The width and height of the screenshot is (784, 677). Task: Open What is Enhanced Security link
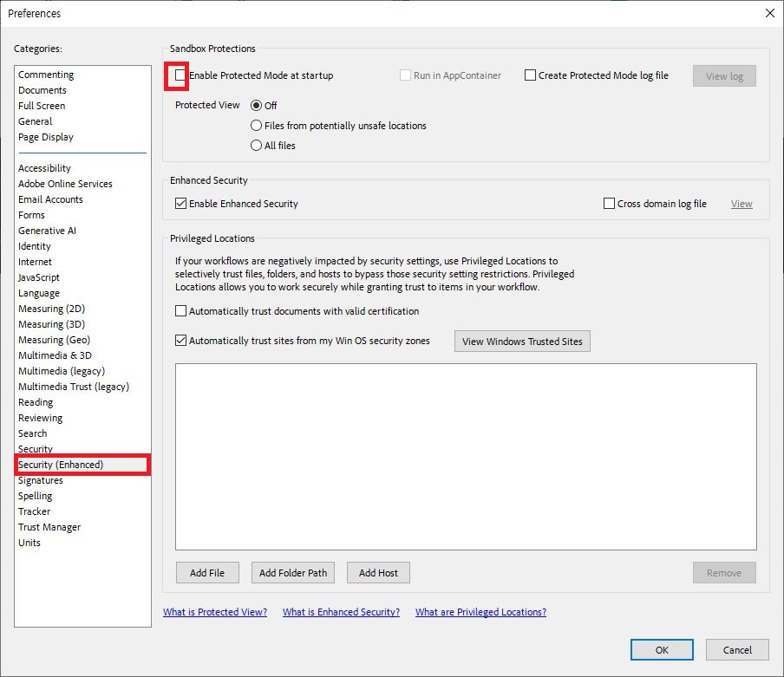(341, 612)
